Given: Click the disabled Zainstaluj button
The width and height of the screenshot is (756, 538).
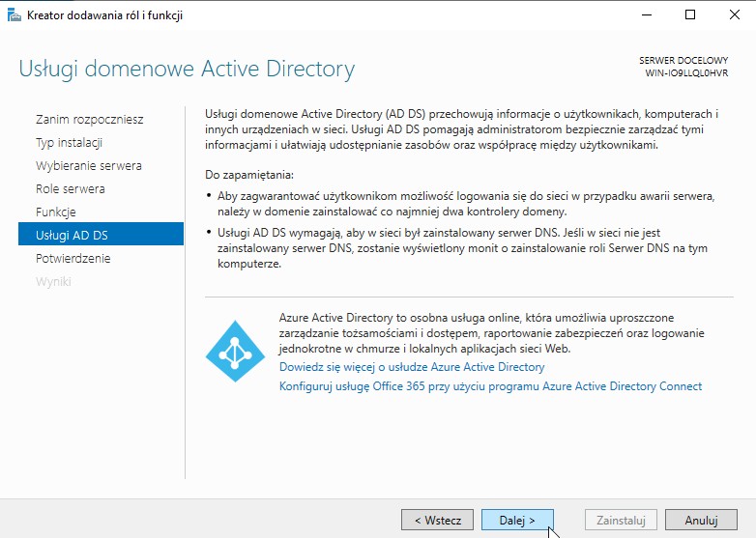Looking at the screenshot, I should click(x=621, y=520).
